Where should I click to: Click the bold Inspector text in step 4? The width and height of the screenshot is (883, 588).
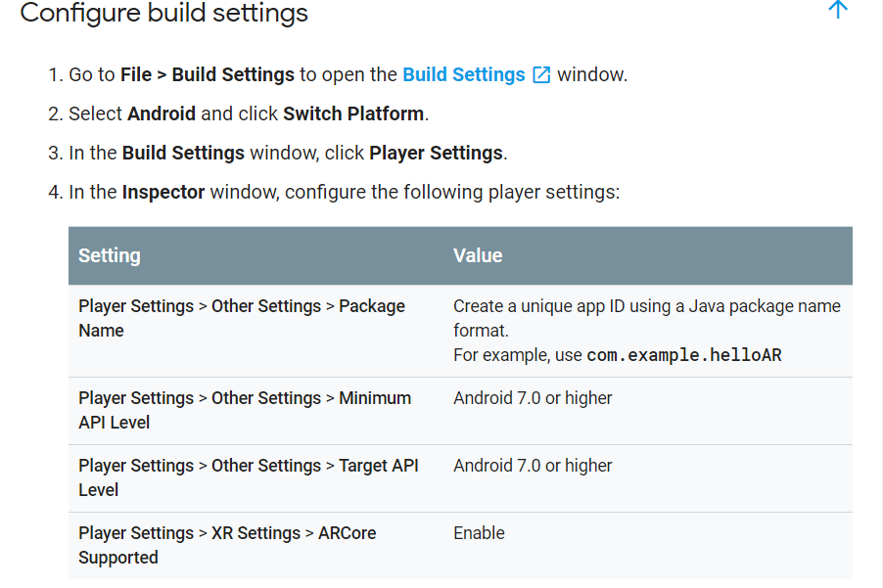click(163, 193)
